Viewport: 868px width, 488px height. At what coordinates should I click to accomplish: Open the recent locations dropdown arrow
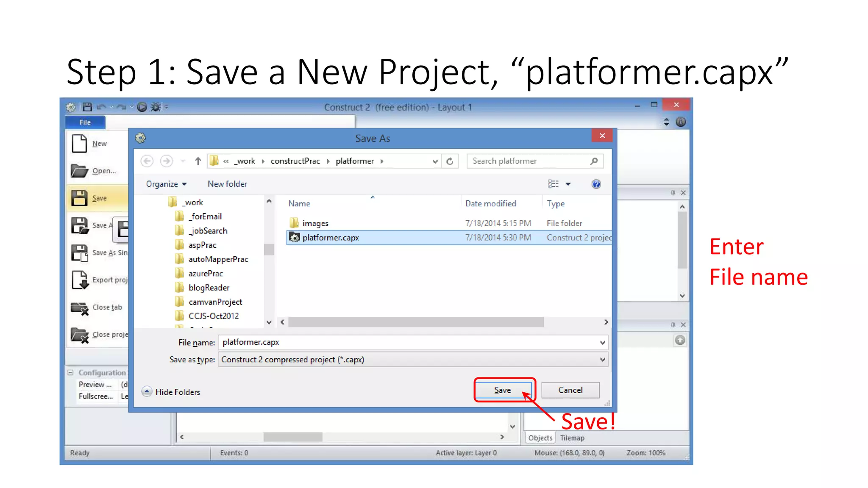pyautogui.click(x=183, y=161)
